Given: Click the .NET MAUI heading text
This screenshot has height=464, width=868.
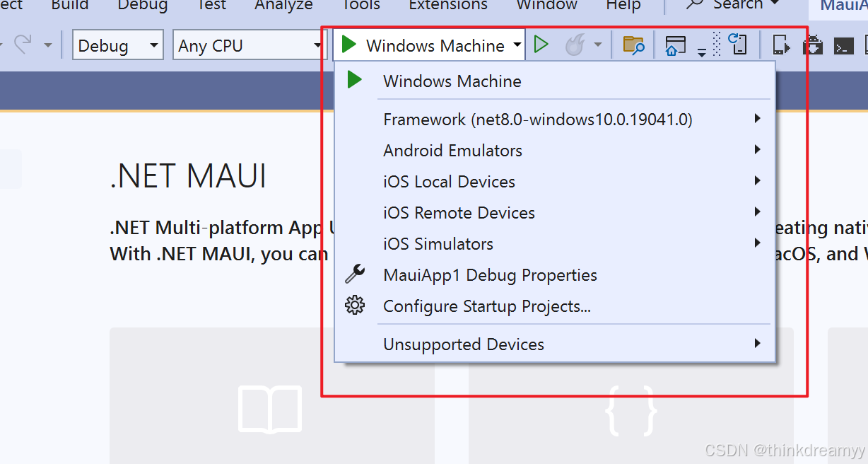Looking at the screenshot, I should [x=188, y=175].
